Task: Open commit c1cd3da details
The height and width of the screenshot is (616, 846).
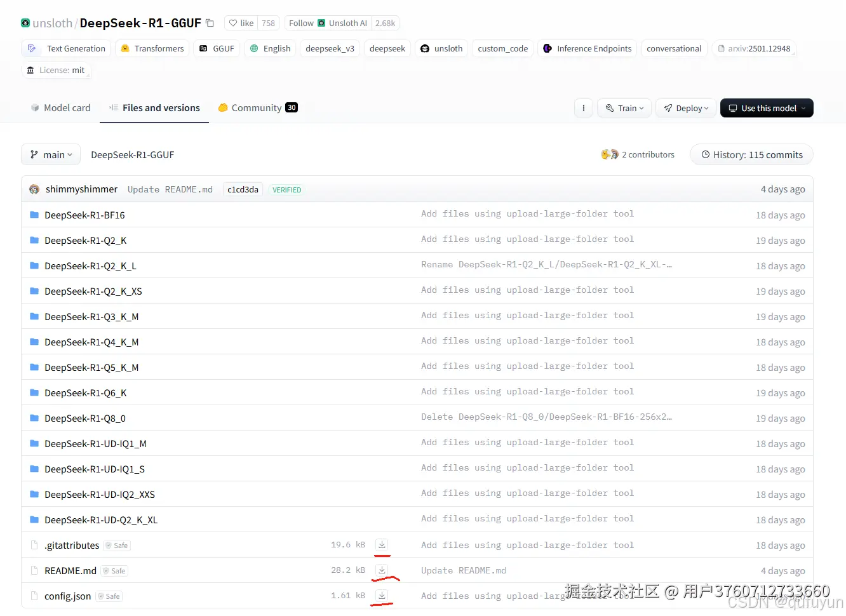Action: 243,189
